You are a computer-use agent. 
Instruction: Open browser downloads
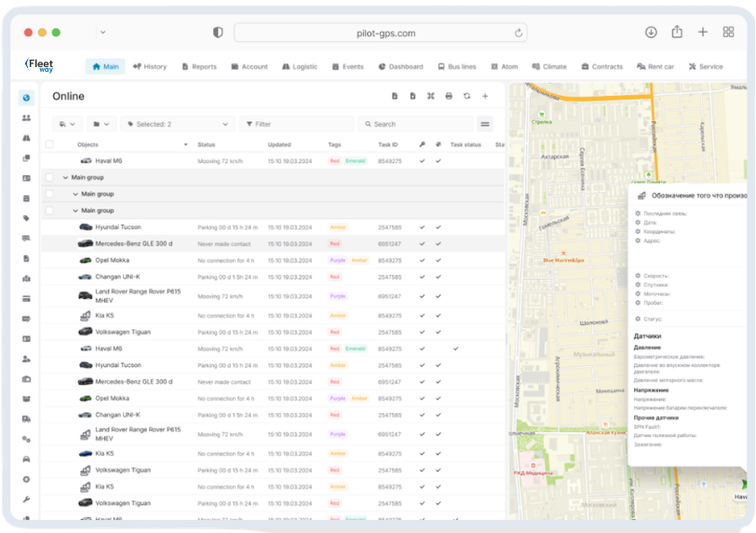click(x=651, y=33)
